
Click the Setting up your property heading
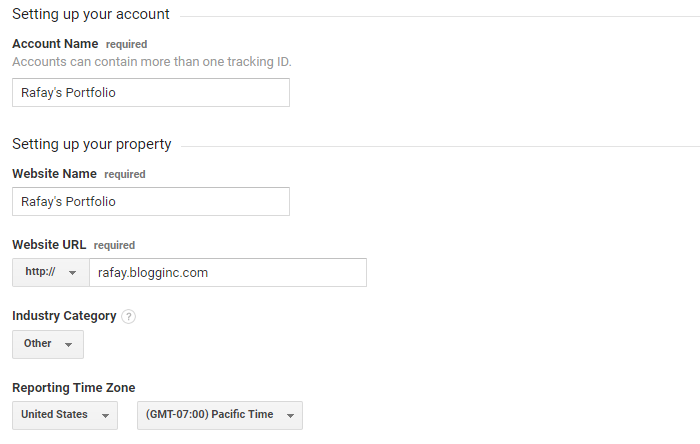pyautogui.click(x=92, y=144)
